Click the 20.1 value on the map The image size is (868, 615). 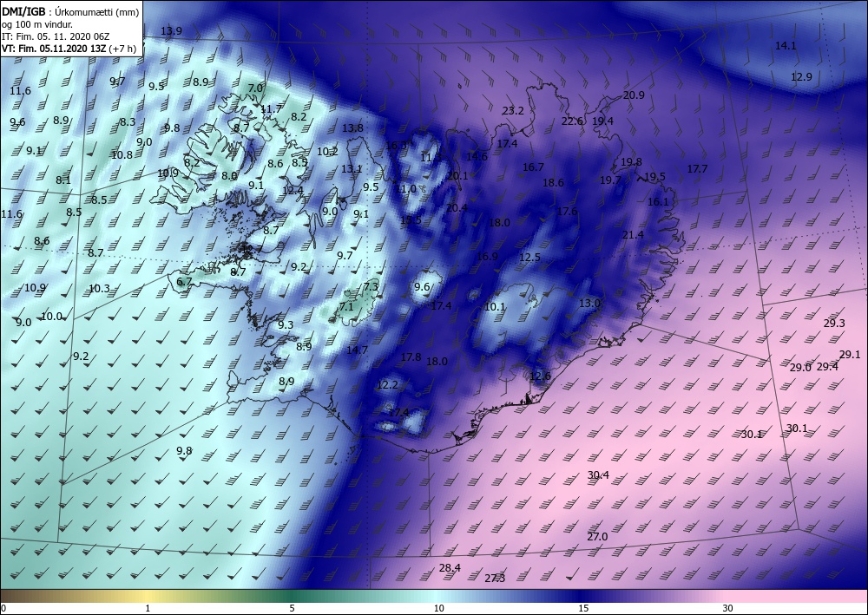click(457, 176)
